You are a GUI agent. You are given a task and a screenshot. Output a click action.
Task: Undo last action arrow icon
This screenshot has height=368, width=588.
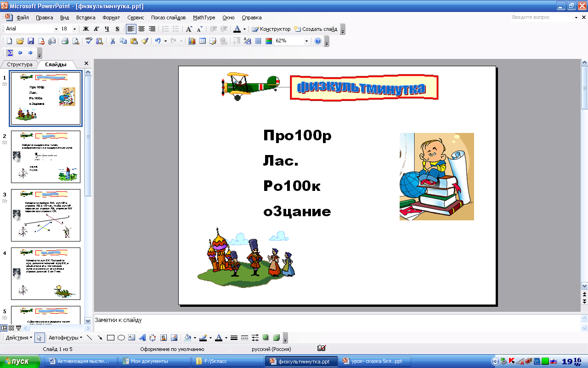click(x=158, y=41)
